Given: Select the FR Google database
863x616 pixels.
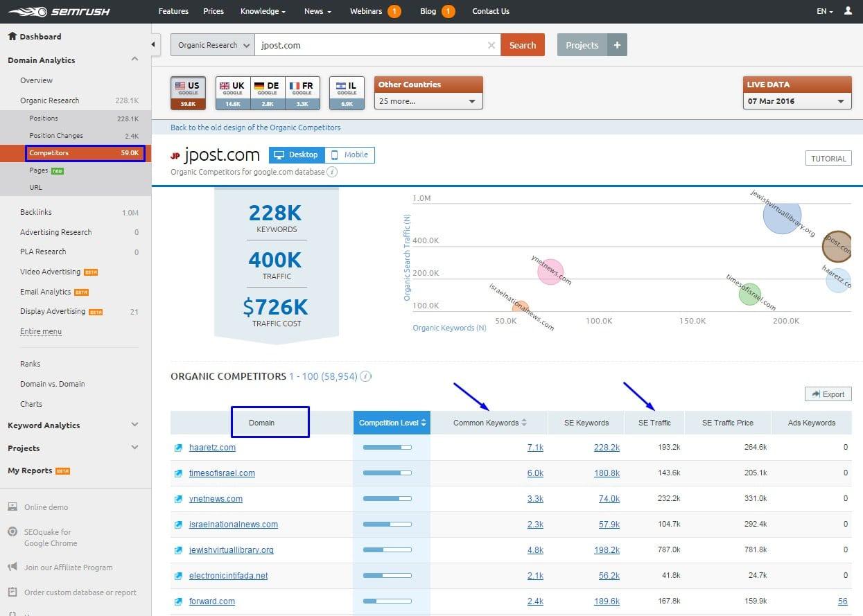Looking at the screenshot, I should (x=302, y=93).
